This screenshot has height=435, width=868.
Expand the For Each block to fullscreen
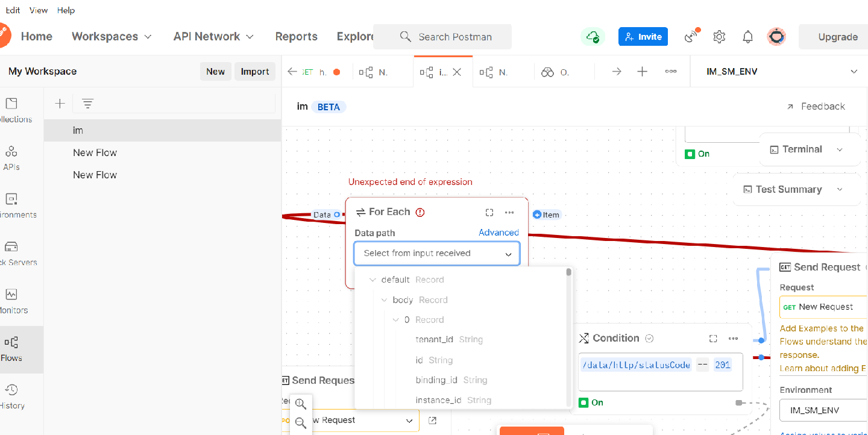[x=489, y=212]
